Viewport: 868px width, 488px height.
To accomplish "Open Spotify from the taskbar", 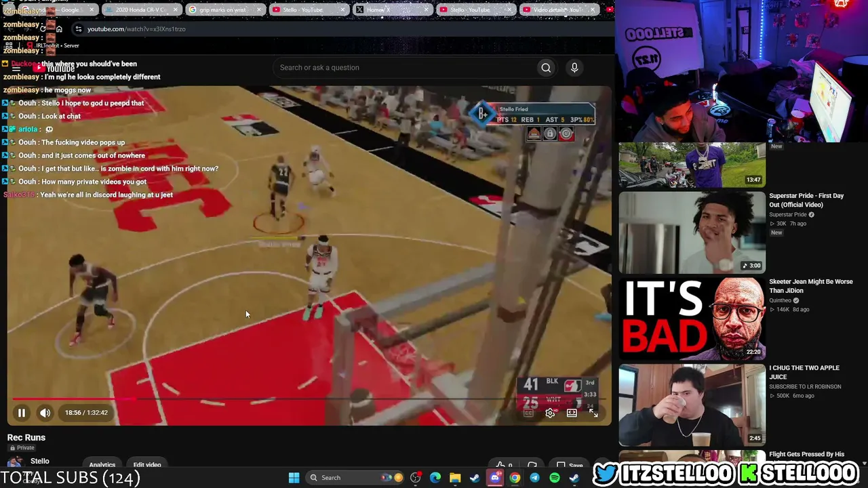I will pyautogui.click(x=555, y=478).
